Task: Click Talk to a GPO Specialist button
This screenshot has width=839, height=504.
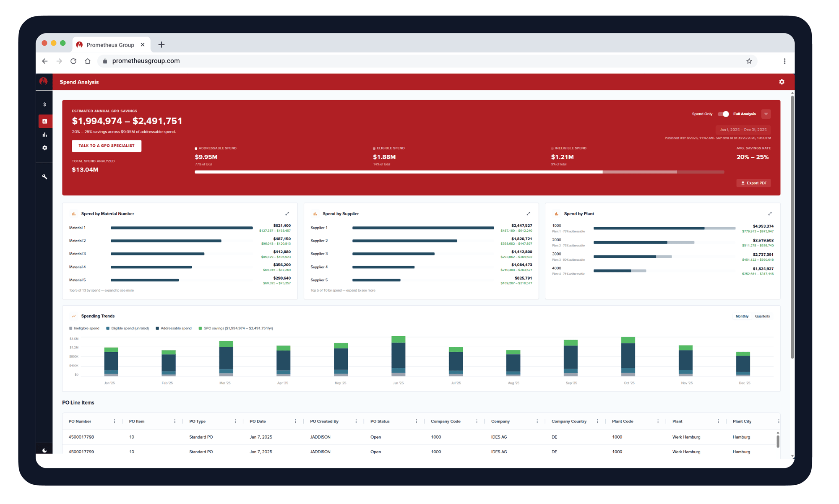Action: (x=107, y=146)
